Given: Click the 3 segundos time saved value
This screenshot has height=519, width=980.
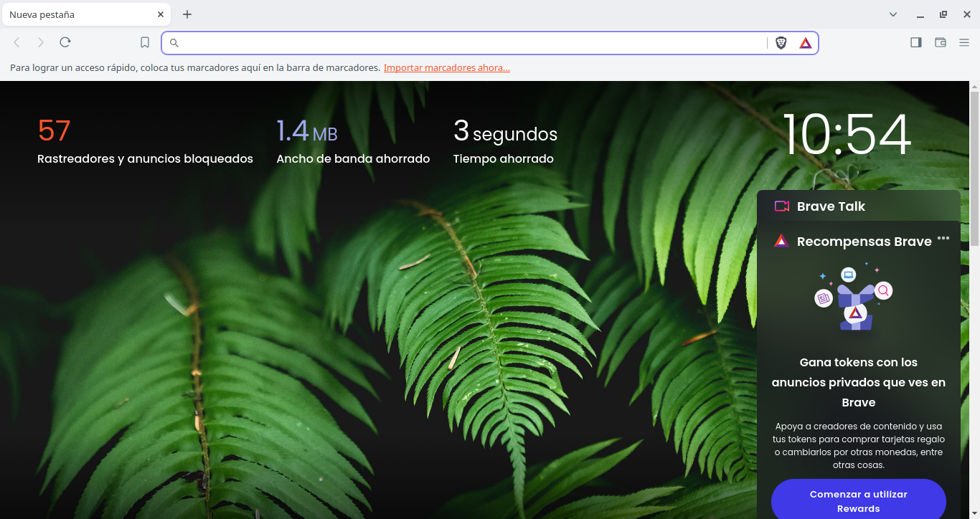Looking at the screenshot, I should click(505, 131).
